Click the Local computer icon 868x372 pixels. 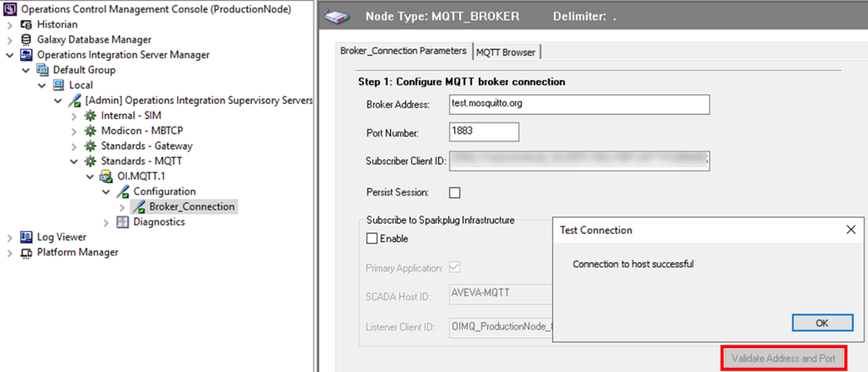coord(58,85)
